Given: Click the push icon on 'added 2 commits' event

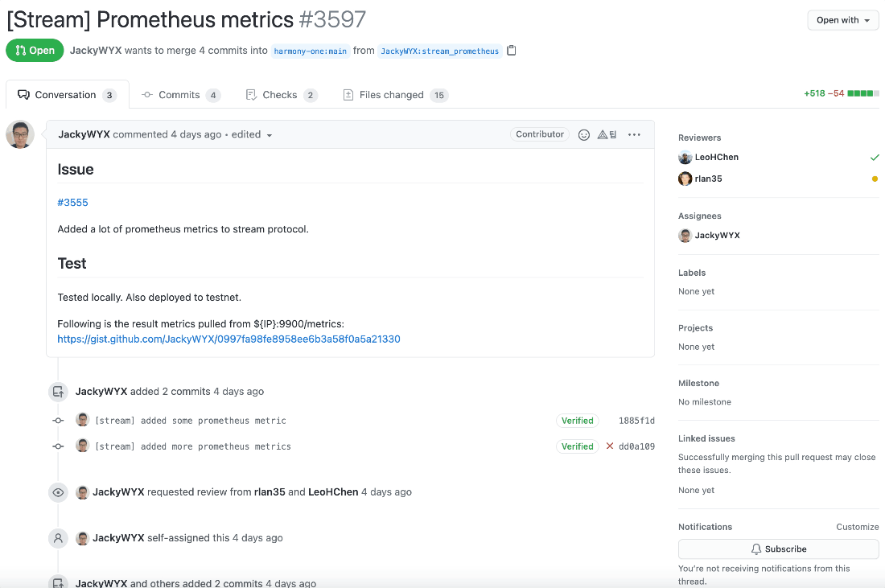Looking at the screenshot, I should (58, 391).
